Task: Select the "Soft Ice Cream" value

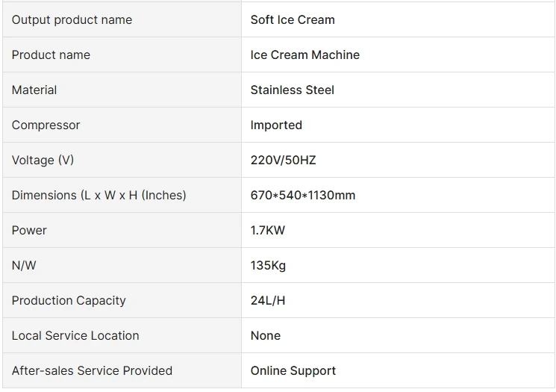Action: coord(293,20)
